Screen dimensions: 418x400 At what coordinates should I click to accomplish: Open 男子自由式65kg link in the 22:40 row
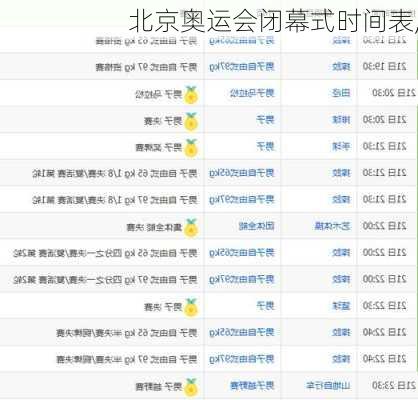pos(242,332)
